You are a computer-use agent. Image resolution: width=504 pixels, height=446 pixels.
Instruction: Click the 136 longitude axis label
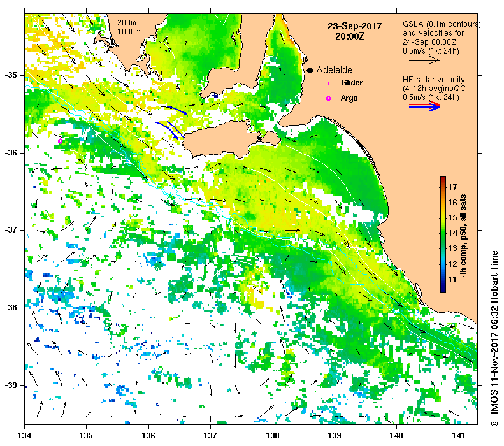[x=148, y=436]
